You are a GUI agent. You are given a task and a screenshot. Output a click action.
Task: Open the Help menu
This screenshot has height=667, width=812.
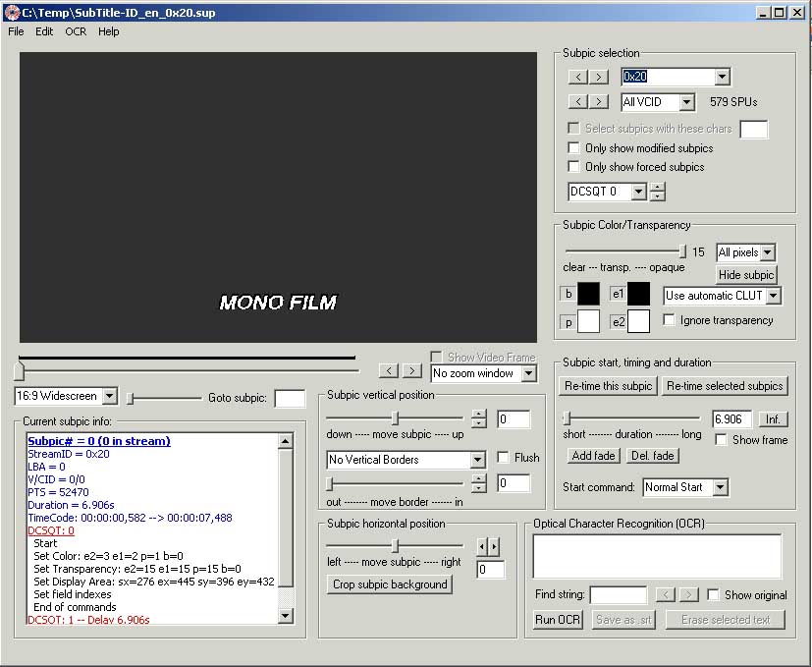[x=109, y=31]
